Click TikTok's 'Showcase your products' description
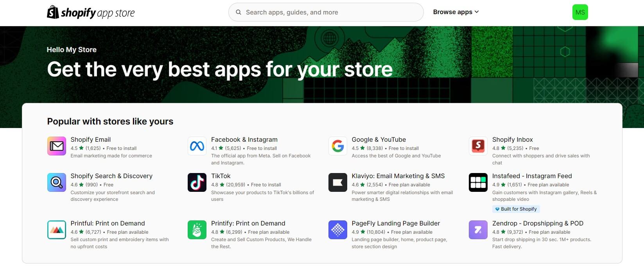 263,196
